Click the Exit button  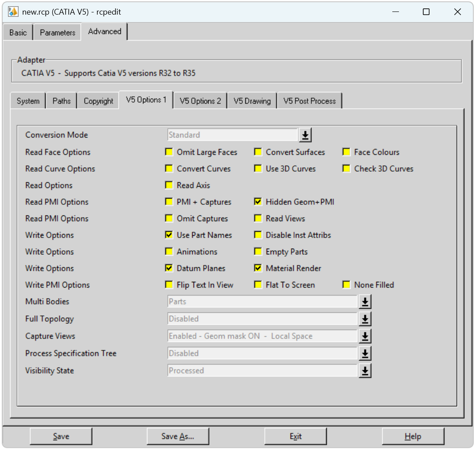point(295,436)
